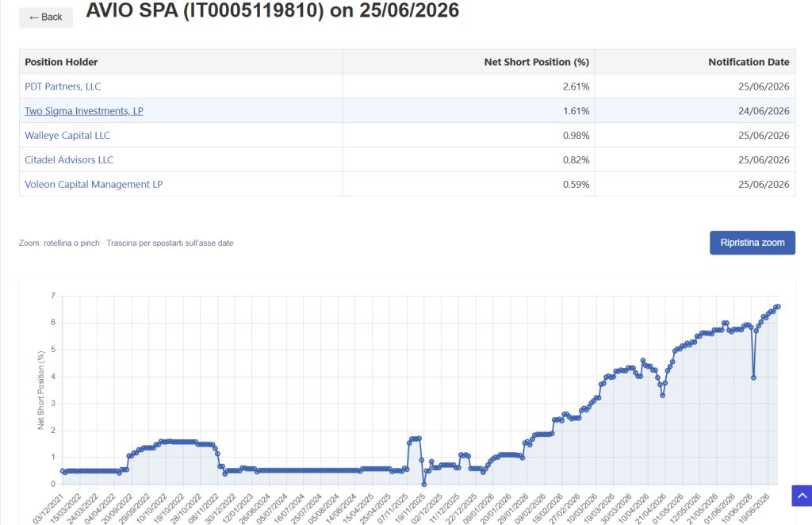This screenshot has width=812, height=525.
Task: Click the Back button
Action: pyautogui.click(x=45, y=17)
